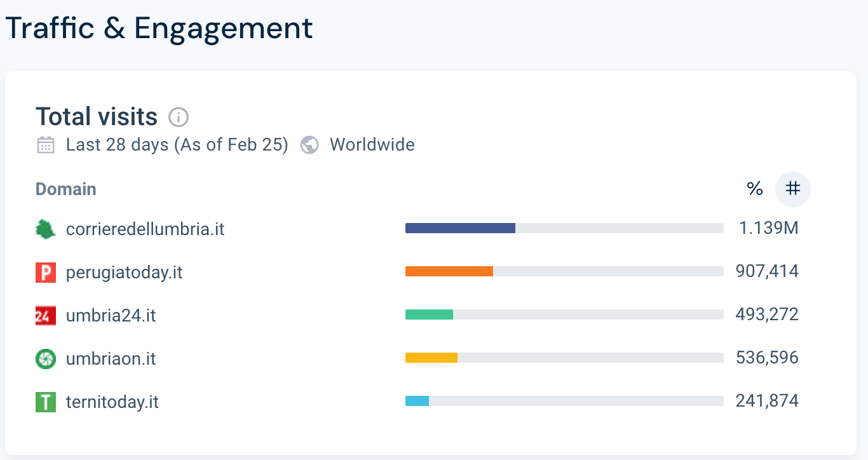
Task: Click the umbriaon.it green circle favicon
Action: tap(46, 359)
